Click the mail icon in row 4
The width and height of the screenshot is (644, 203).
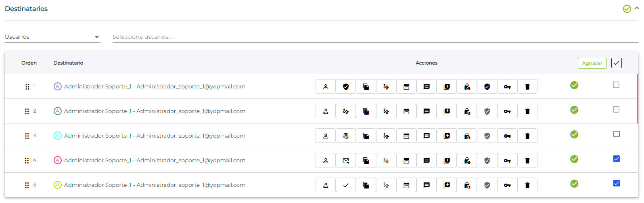point(346,161)
